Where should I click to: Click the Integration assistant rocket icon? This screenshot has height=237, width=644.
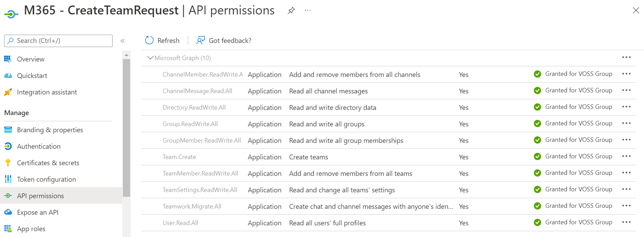8,92
